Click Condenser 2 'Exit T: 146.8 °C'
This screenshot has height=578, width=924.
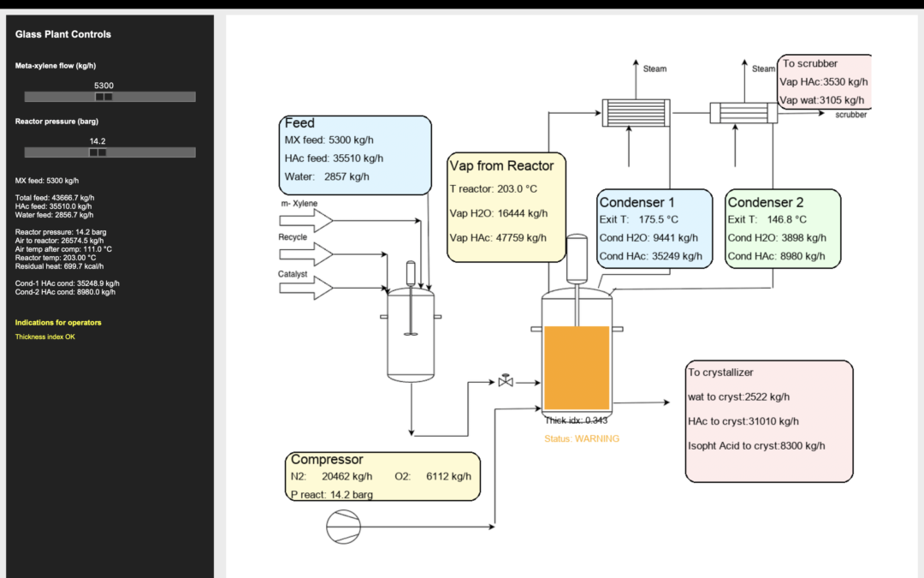(767, 219)
